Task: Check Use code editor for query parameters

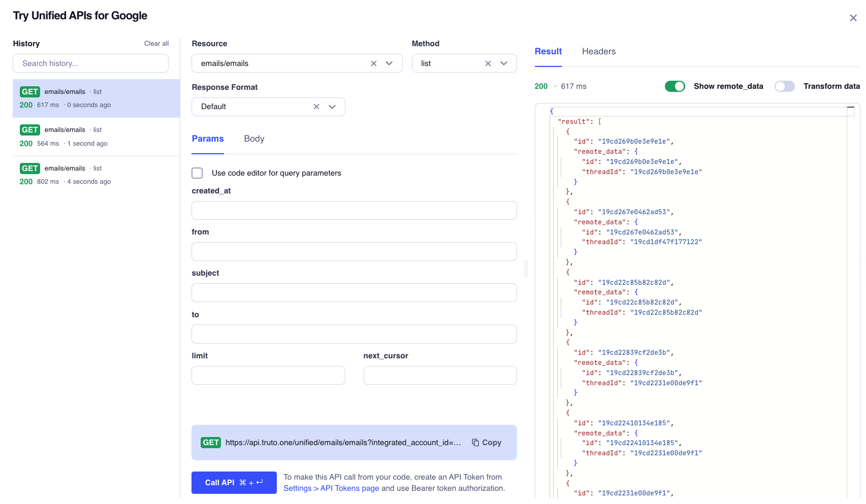Action: click(197, 173)
